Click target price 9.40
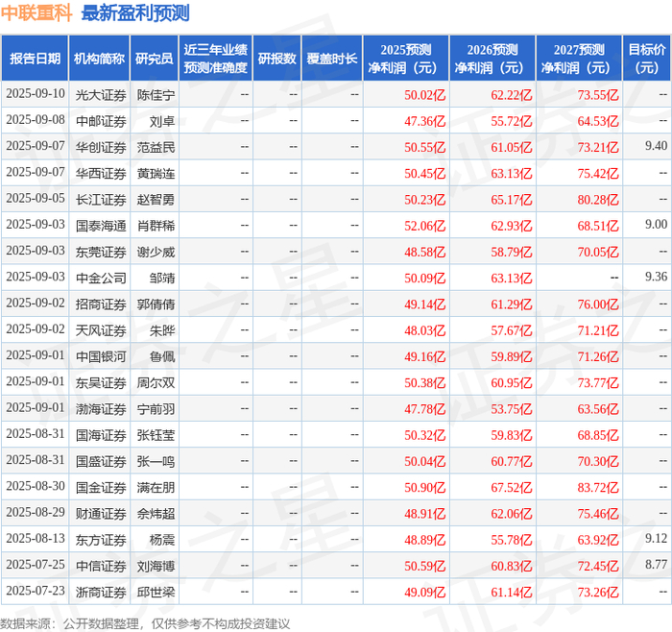The image size is (672, 632). [656, 146]
